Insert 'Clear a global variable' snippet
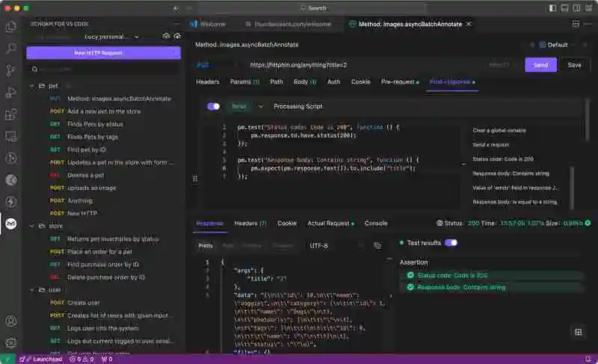 (x=499, y=130)
